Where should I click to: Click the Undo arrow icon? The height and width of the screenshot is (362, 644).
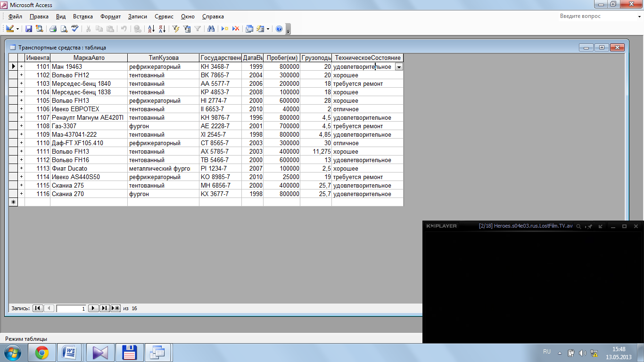point(124,29)
